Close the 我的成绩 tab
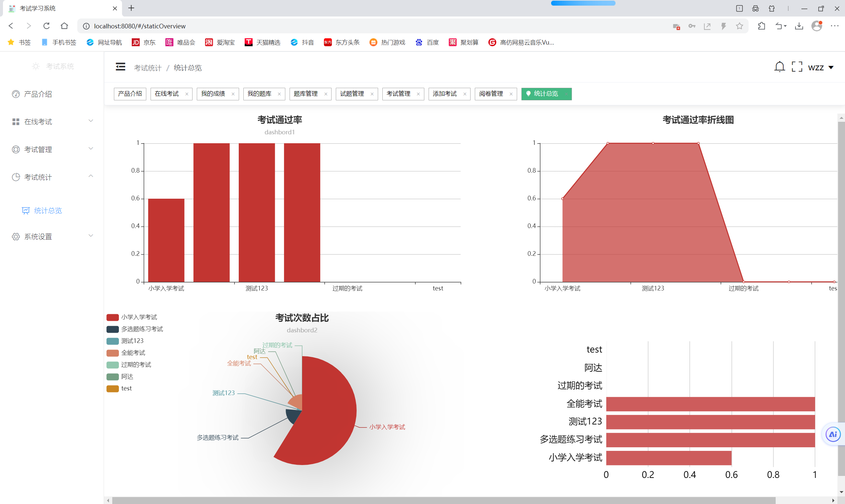Viewport: 845px width, 504px height. tap(233, 94)
